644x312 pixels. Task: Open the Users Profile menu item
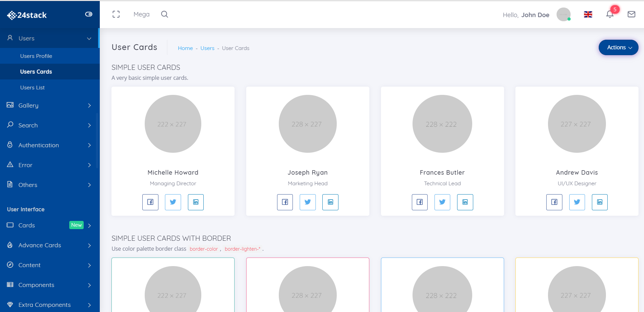[x=36, y=56]
